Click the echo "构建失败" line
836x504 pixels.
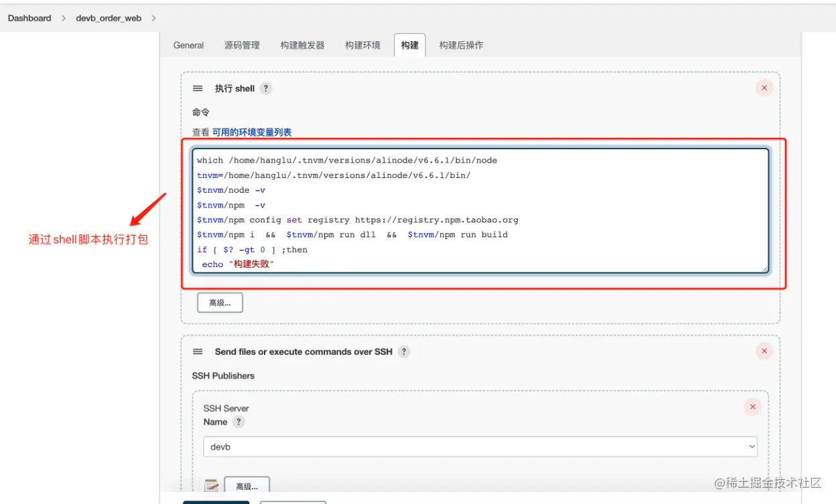pos(238,264)
